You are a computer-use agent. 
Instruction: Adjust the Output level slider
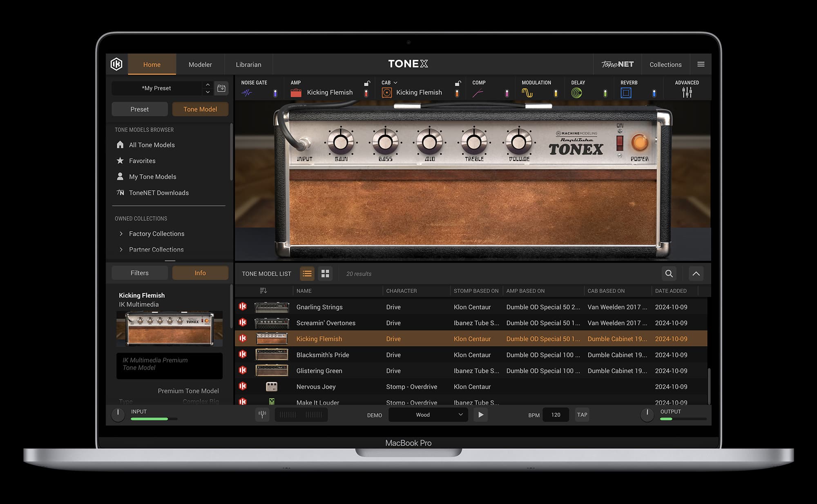[682, 419]
